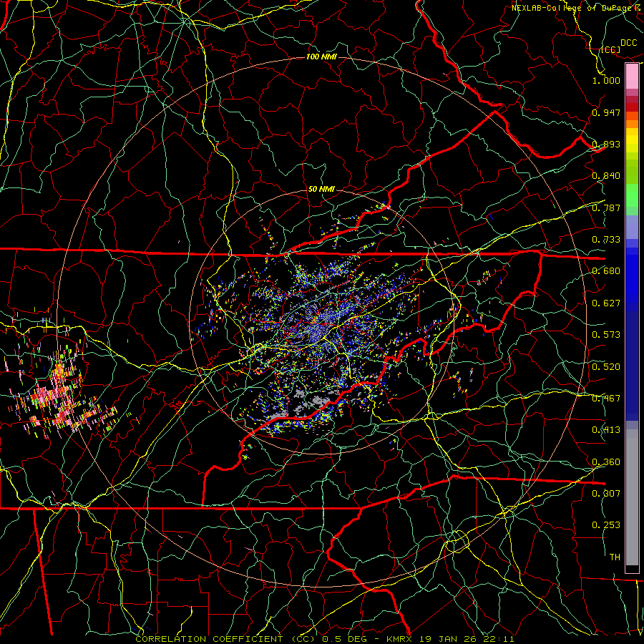Select the 0.840 scale value
This screenshot has height=644, width=644.
pos(606,176)
